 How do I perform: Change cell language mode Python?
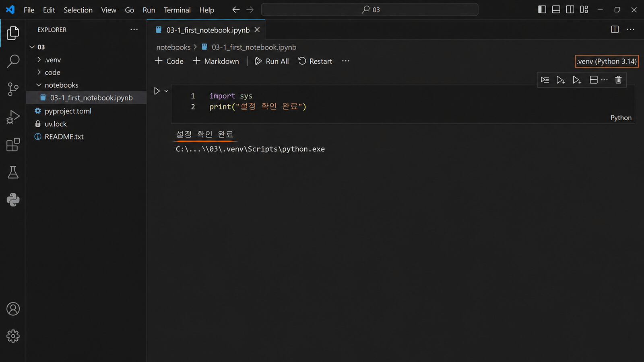pos(621,117)
